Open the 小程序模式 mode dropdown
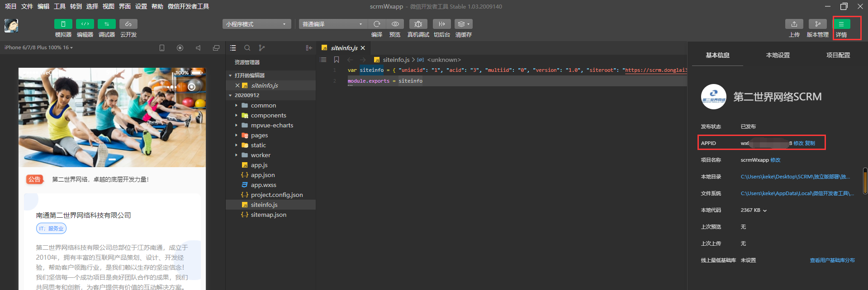The width and height of the screenshot is (868, 290). tap(256, 24)
